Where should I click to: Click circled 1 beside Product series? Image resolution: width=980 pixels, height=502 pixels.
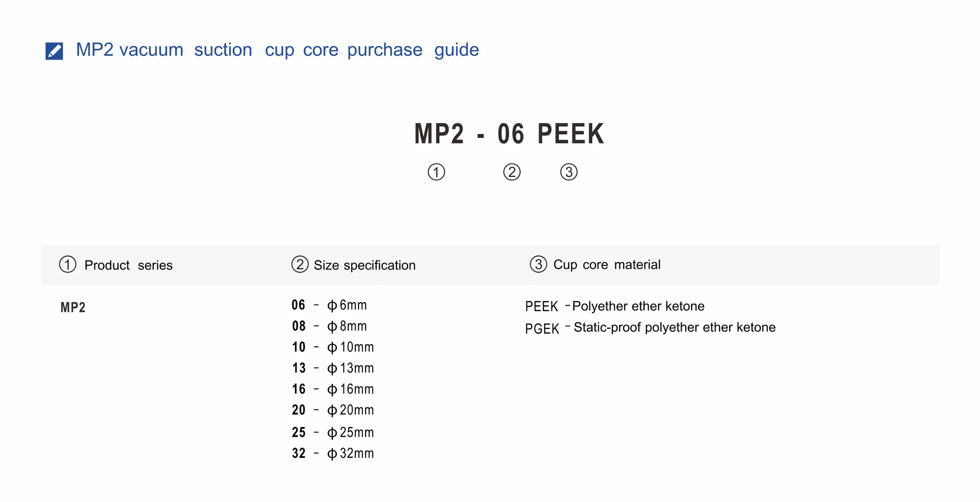tap(68, 264)
